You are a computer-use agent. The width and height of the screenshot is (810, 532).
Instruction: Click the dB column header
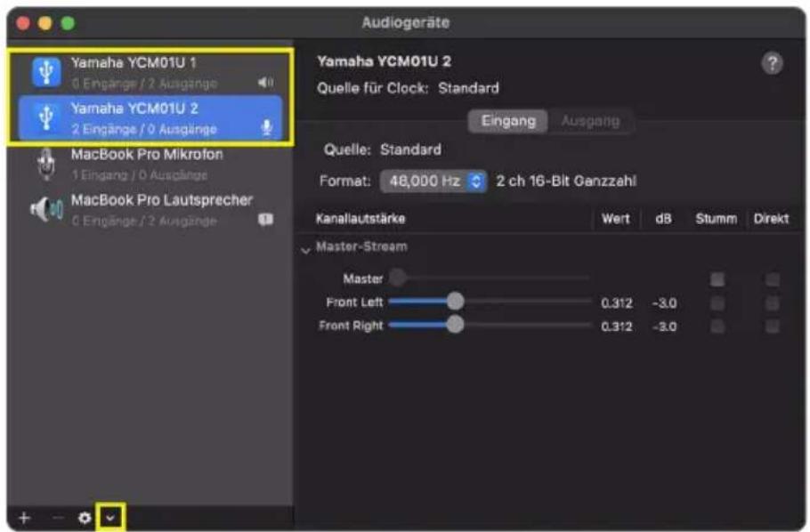[663, 219]
